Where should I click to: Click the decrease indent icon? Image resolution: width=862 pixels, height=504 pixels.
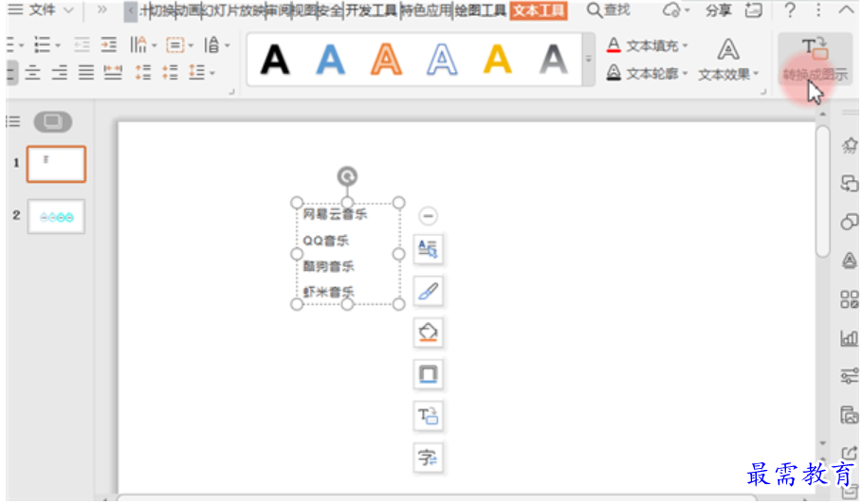point(82,45)
